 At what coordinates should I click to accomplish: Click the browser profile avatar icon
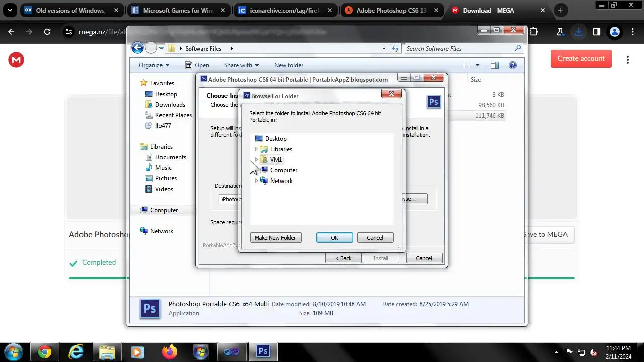pos(614,32)
